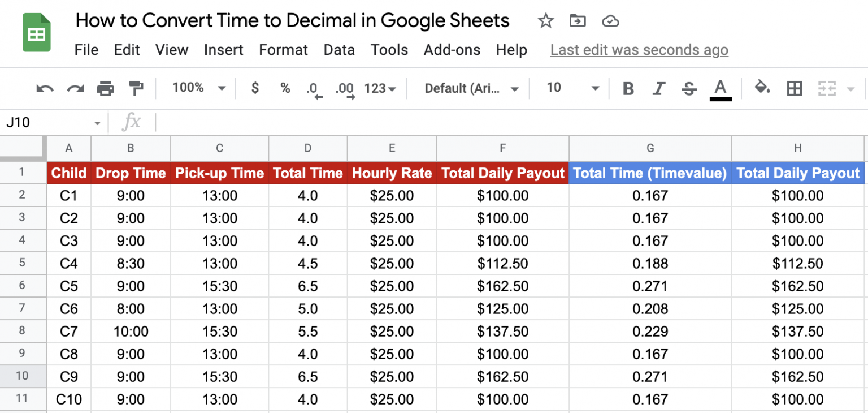Toggle strikethrough formatting

pos(689,88)
